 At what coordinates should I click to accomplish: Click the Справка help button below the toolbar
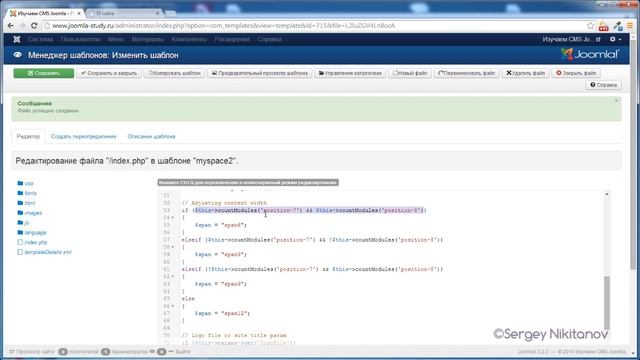pos(603,85)
